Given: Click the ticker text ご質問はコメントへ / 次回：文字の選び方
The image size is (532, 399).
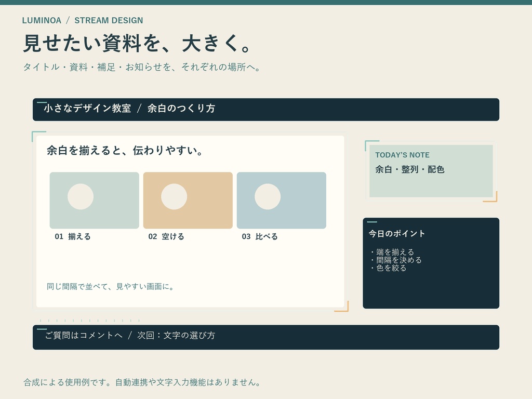Looking at the screenshot, I should pos(130,335).
